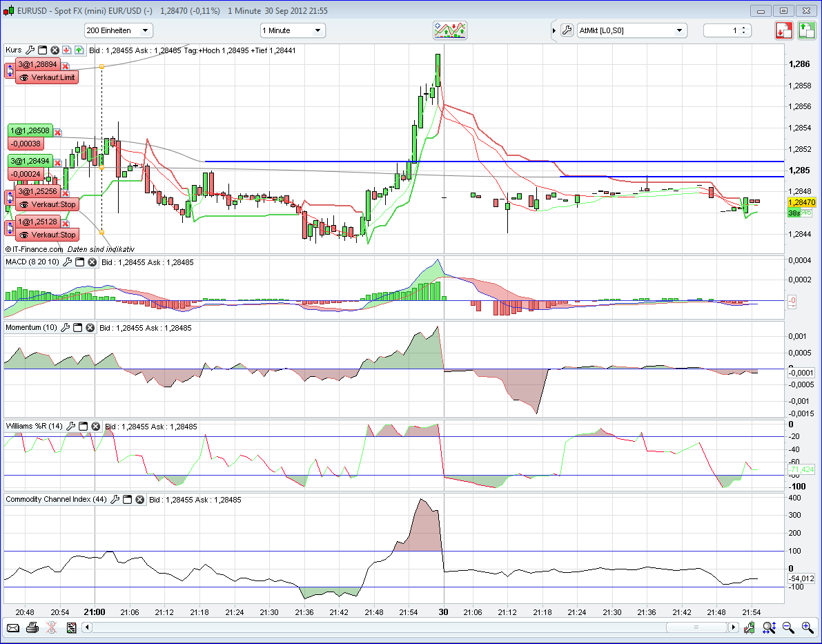Viewport: 822px width, 644px height.
Task: Cancel the 1@1,25128 stop order
Action: [66, 224]
